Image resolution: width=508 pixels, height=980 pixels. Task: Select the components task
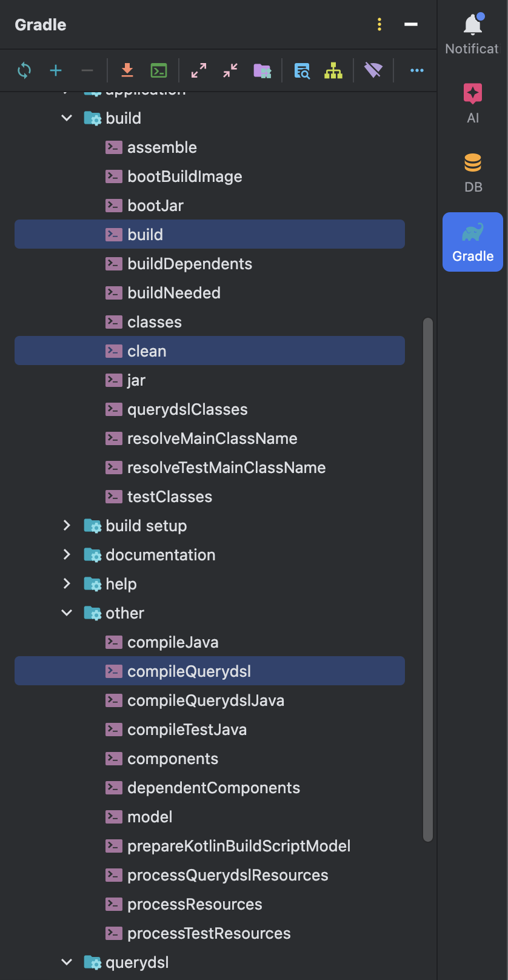210,759
